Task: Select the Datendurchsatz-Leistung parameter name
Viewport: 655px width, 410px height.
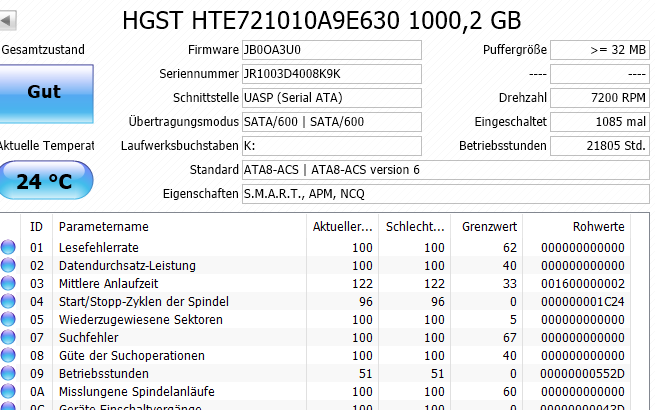Action: (x=127, y=265)
